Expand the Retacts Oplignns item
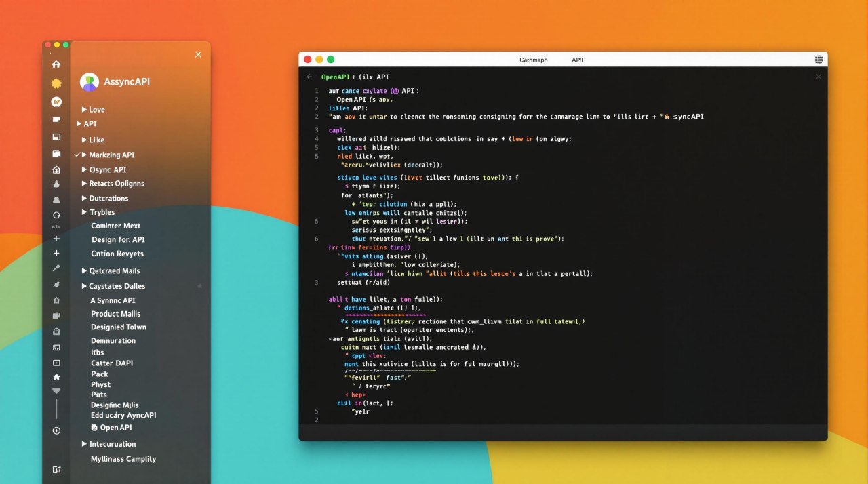This screenshot has height=484, width=868. point(84,183)
